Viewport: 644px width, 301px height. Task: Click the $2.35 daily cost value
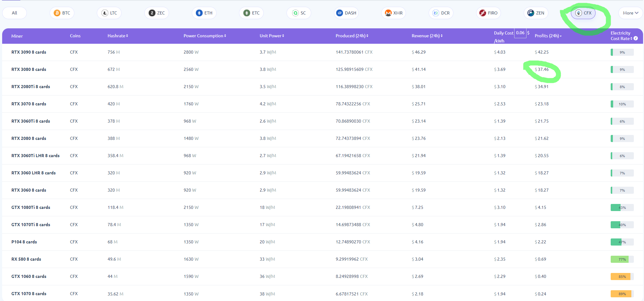pyautogui.click(x=500, y=259)
